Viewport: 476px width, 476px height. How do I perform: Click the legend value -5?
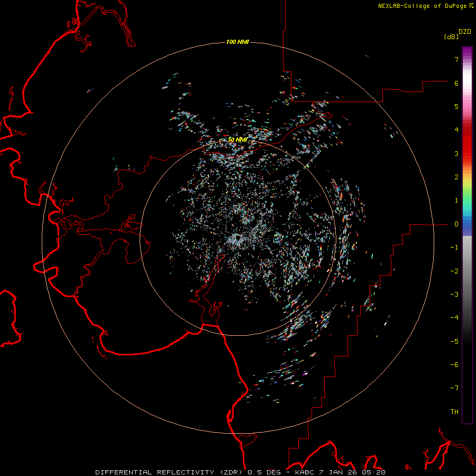click(x=454, y=342)
